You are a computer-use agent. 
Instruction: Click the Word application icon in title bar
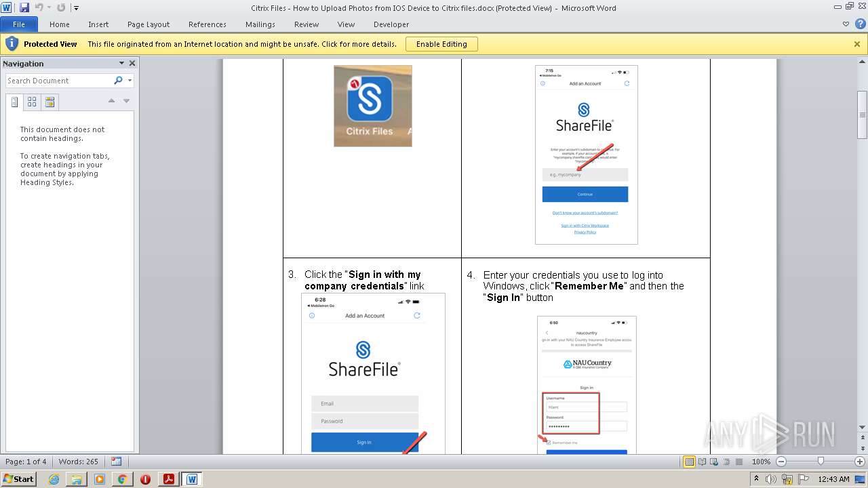(x=7, y=7)
